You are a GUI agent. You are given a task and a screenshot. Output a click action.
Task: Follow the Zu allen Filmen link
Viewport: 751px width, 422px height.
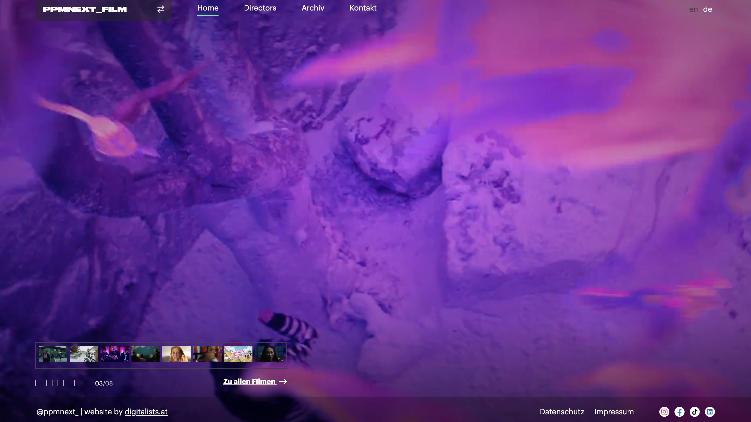point(255,382)
